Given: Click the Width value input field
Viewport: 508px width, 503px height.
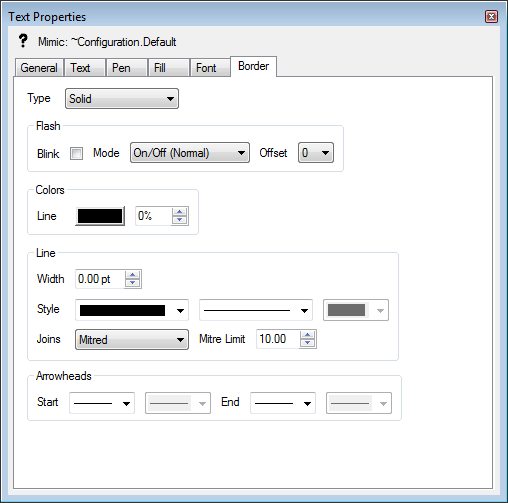Looking at the screenshot, I should 100,279.
